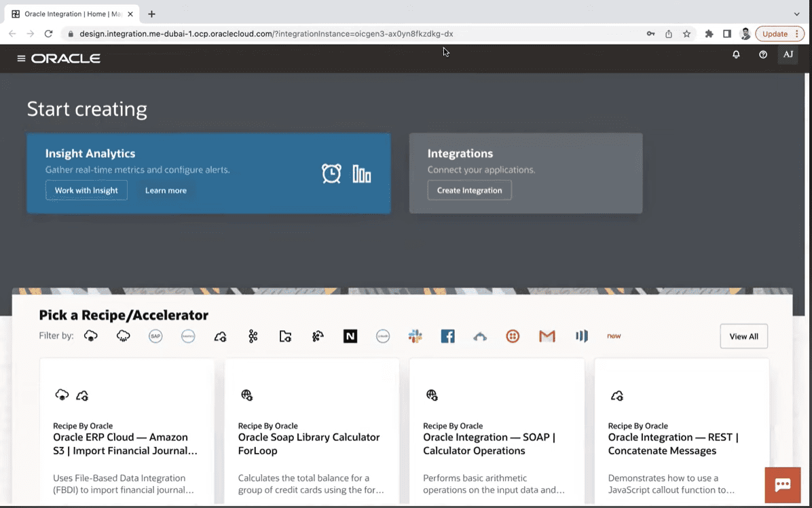Open the AJ user profile menu
Image resolution: width=812 pixels, height=508 pixels.
tap(788, 54)
